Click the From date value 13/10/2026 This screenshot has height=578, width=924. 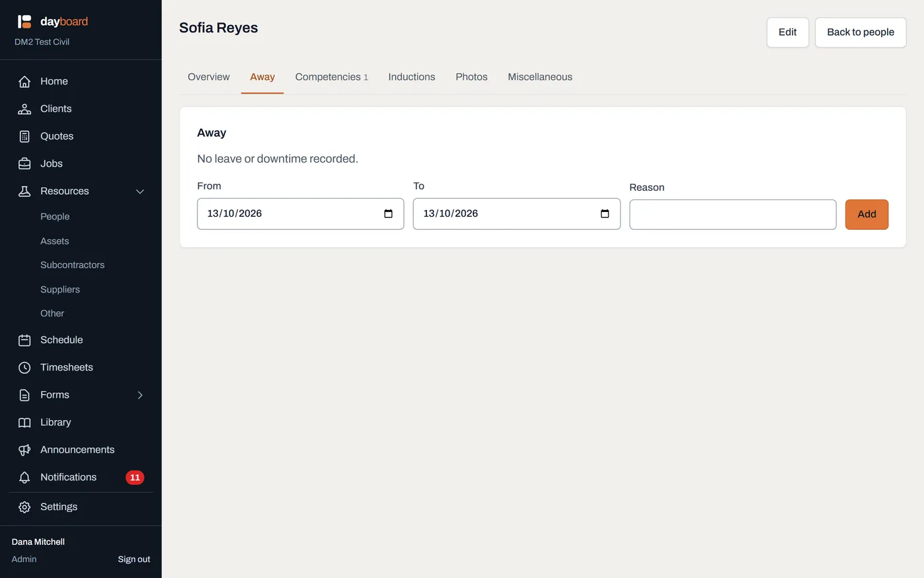[x=234, y=213]
